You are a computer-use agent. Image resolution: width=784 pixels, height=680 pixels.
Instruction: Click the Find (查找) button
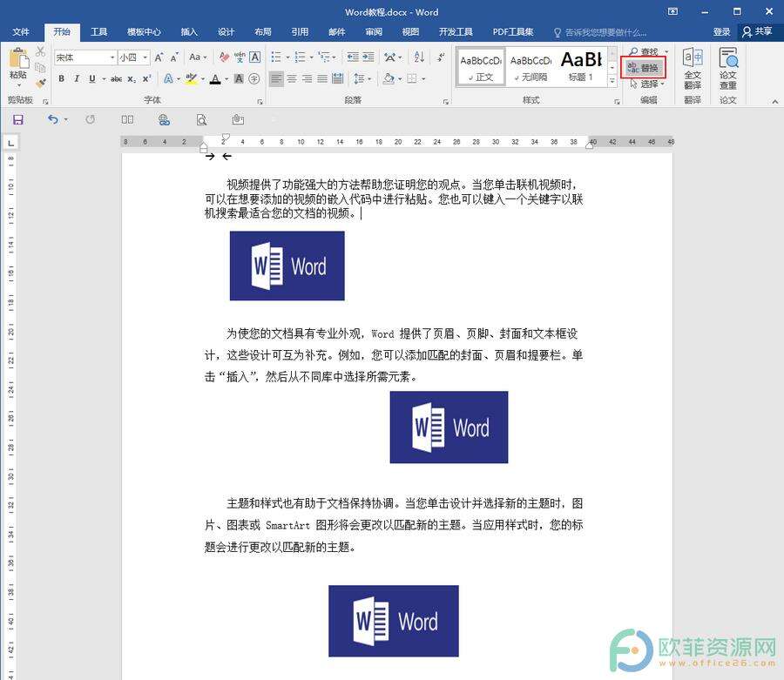(x=644, y=51)
